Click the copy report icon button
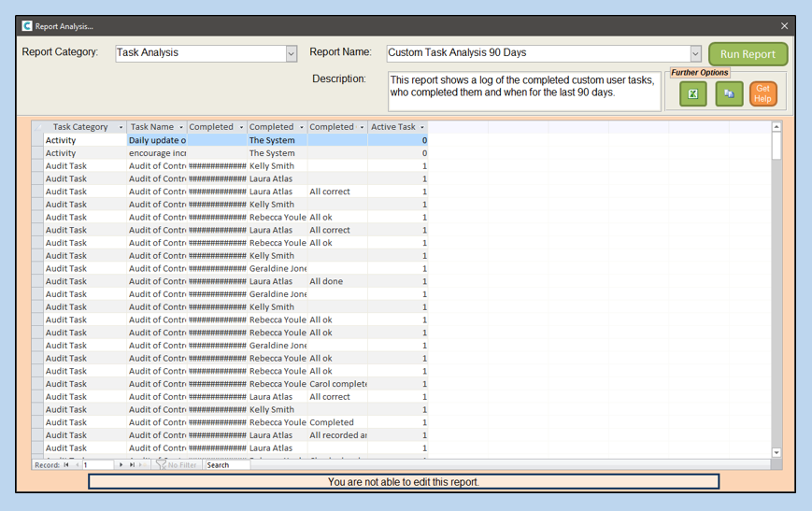Image resolution: width=812 pixels, height=511 pixels. (729, 93)
